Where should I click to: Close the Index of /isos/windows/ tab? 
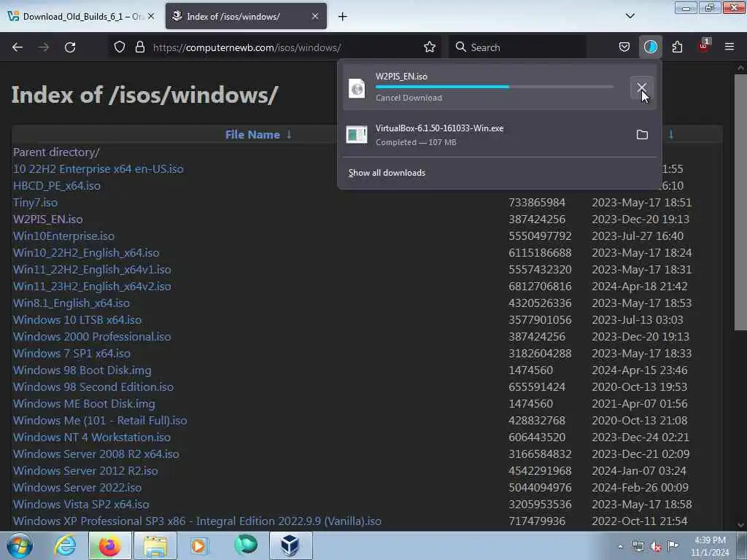click(x=315, y=16)
